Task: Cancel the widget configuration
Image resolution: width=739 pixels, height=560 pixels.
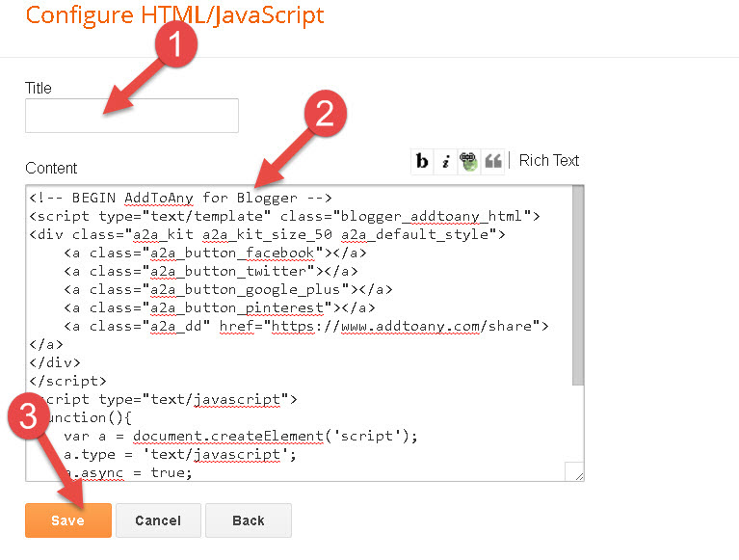Action: (158, 520)
